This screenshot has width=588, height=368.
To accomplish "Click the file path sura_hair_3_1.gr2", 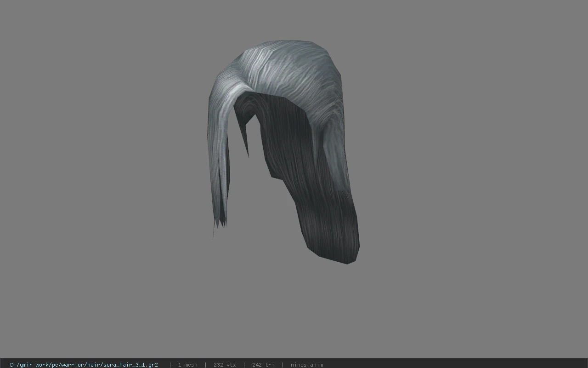I will point(84,365).
